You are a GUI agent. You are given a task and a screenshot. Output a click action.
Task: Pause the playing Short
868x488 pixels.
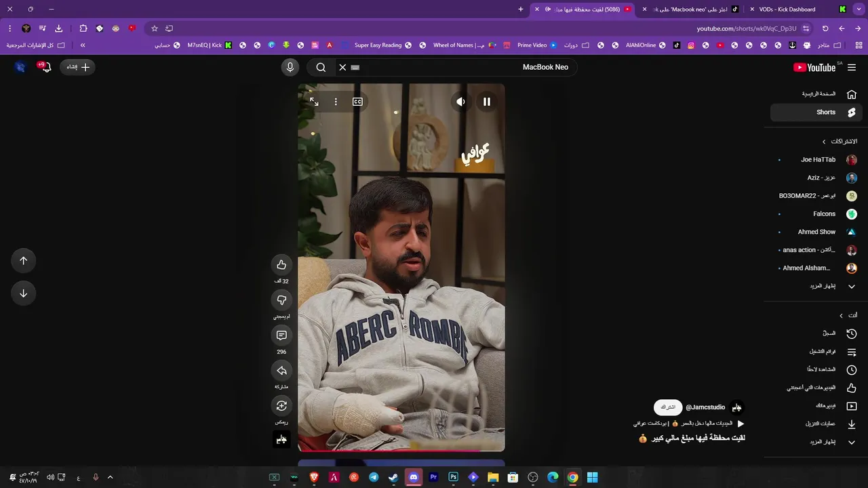[486, 102]
